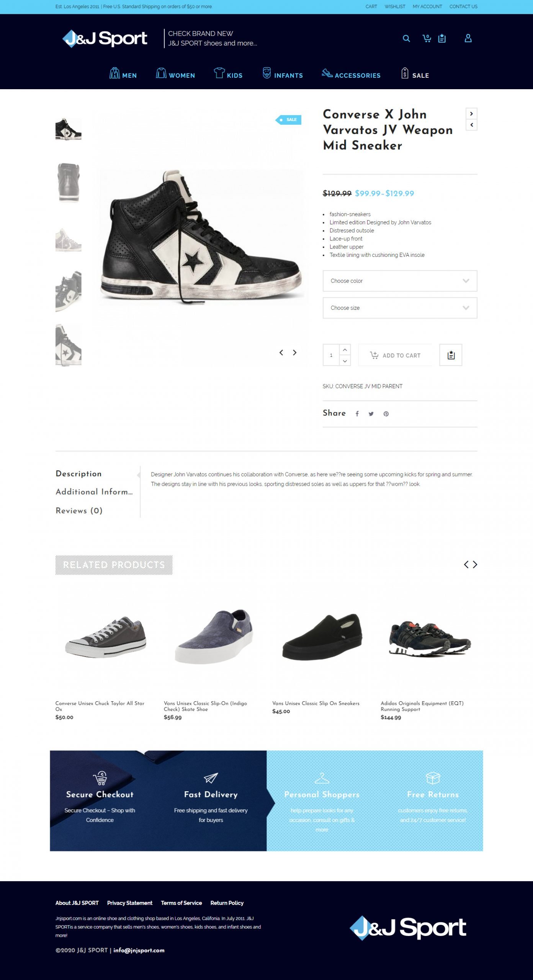Increase quantity with up arrow

point(345,350)
